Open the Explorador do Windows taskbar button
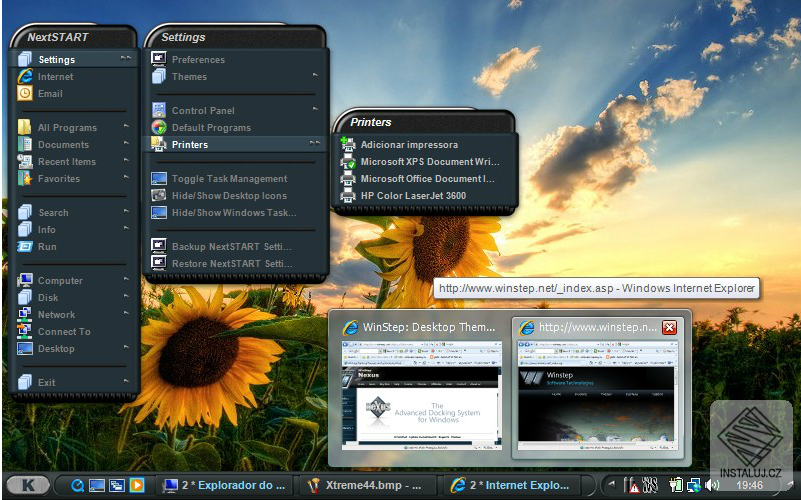801x500 pixels. point(224,485)
